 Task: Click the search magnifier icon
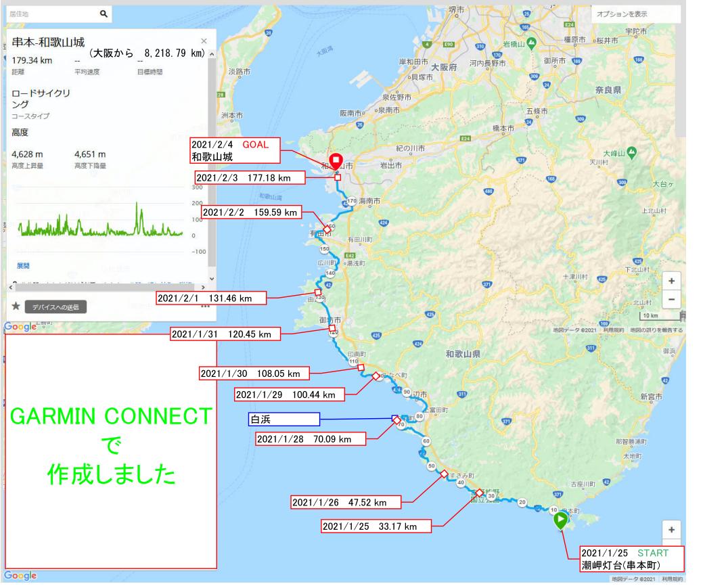pos(104,14)
